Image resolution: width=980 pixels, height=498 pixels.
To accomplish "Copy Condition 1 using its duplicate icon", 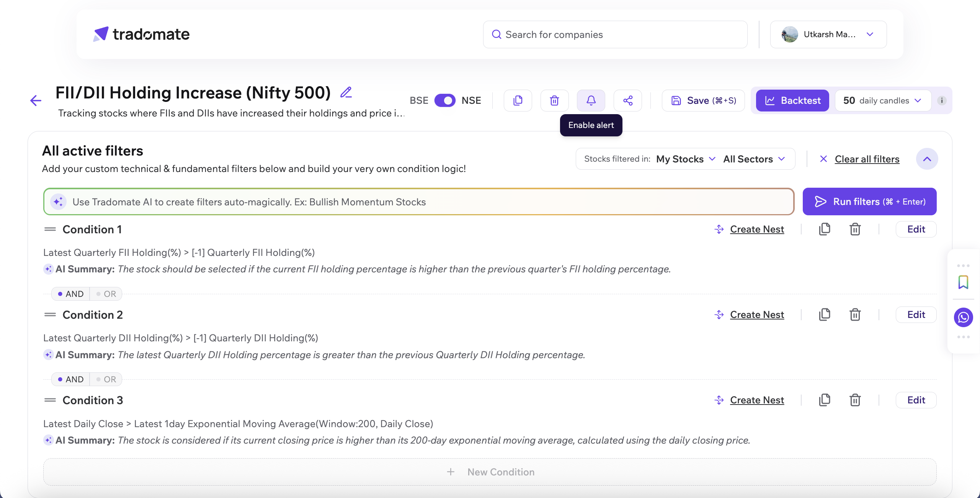I will point(824,229).
